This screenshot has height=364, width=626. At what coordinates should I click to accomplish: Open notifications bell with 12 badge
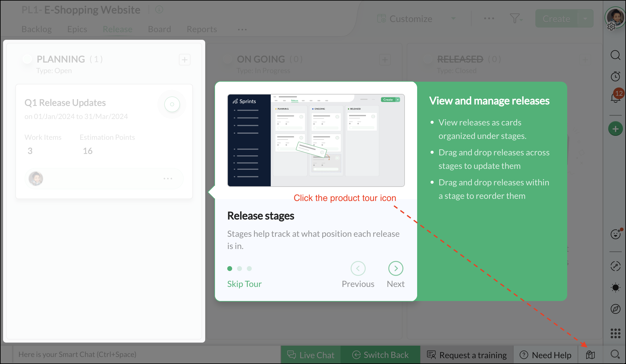[x=615, y=97]
